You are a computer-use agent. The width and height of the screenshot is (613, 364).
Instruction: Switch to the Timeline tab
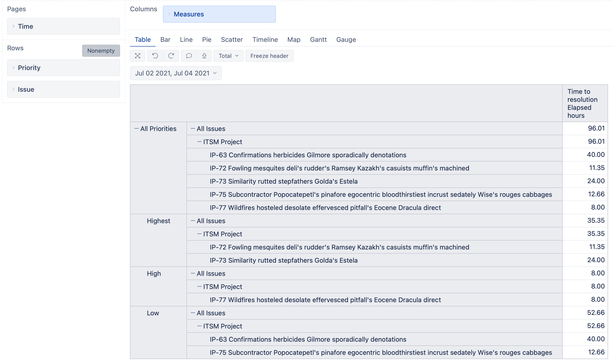coord(265,40)
